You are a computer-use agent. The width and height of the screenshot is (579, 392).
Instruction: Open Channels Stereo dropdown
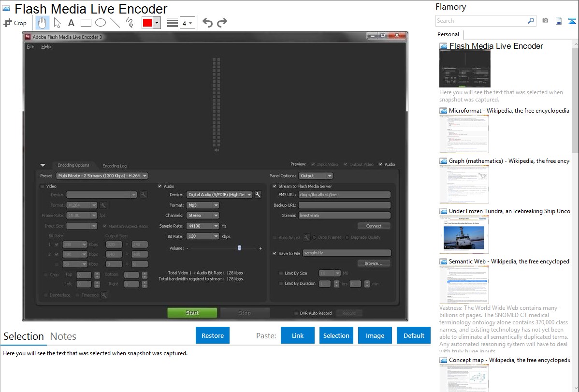click(203, 216)
